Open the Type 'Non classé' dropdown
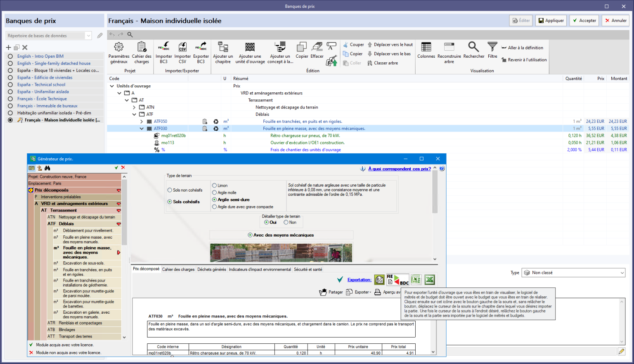Screen dimensions: 634x364 tap(622, 273)
